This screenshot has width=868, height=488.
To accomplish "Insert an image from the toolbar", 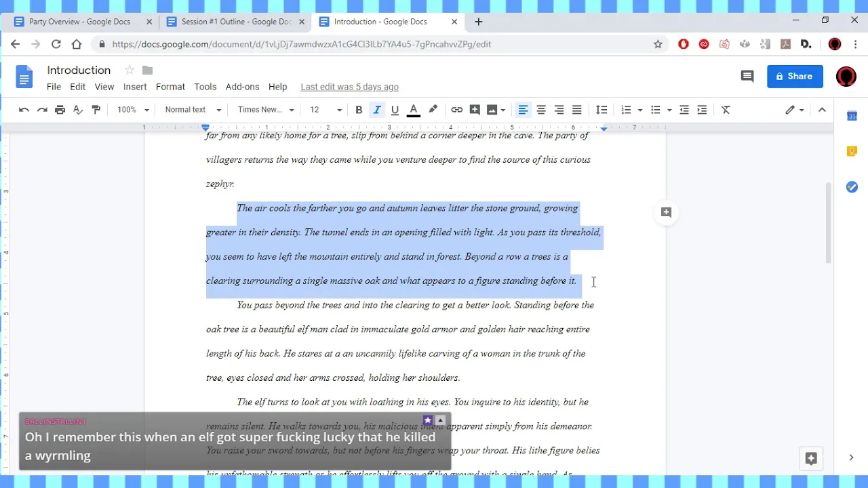I will [x=492, y=110].
